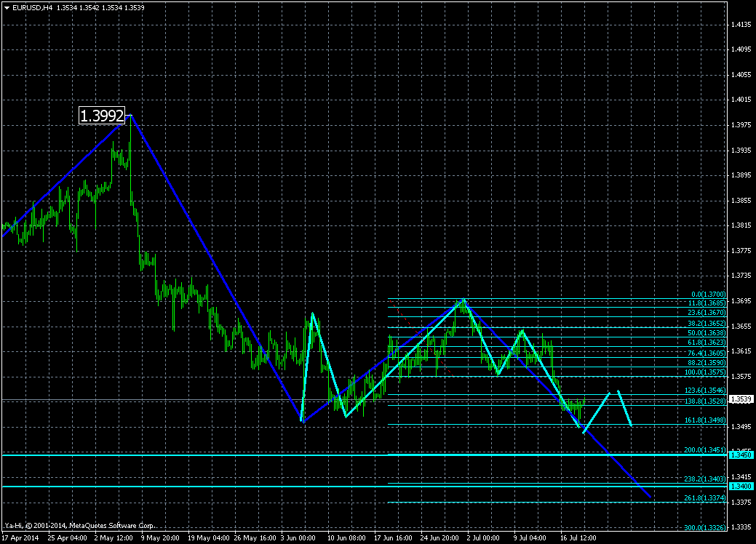Click the EURUSD,H4 chart title text
The width and height of the screenshot is (756, 544).
[x=32, y=8]
